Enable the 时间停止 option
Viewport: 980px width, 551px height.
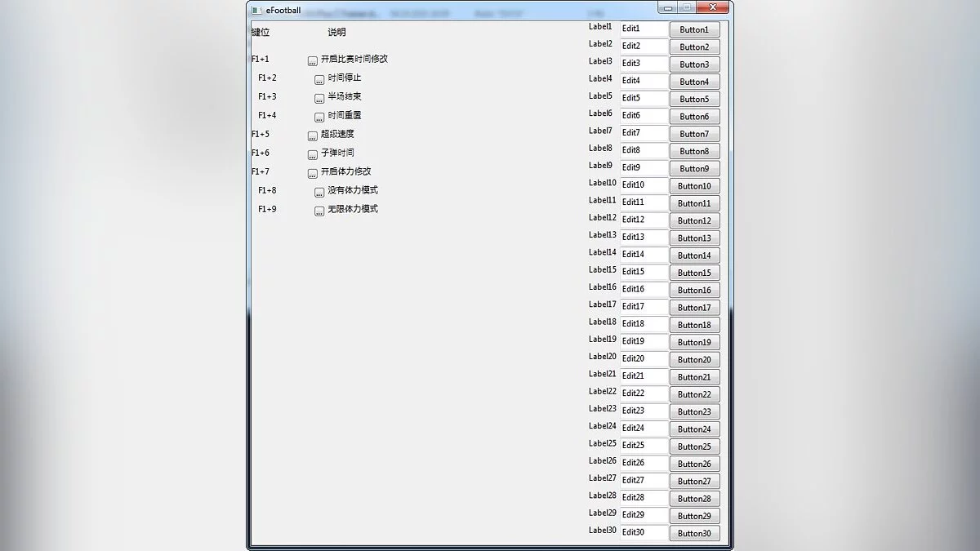[x=319, y=80]
